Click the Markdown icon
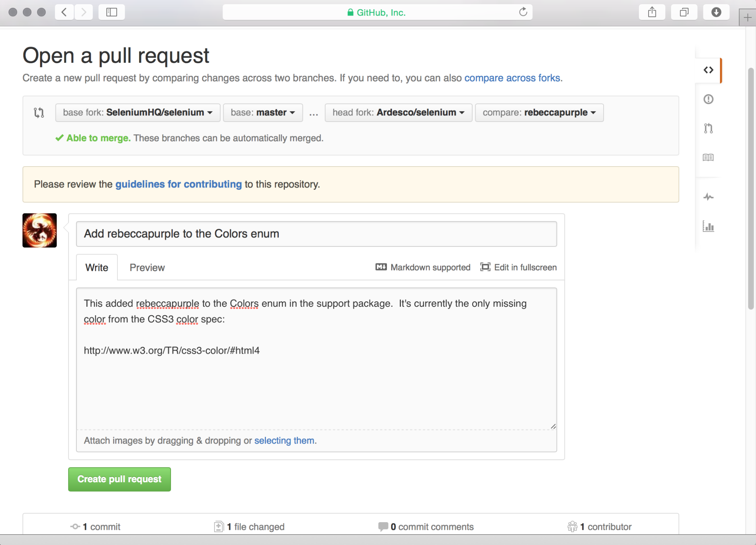This screenshot has width=756, height=545. (x=381, y=267)
